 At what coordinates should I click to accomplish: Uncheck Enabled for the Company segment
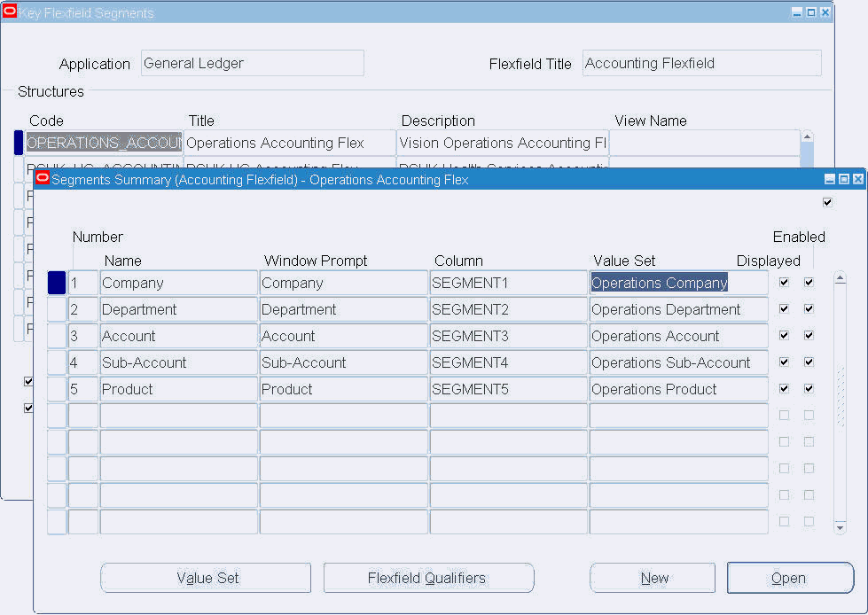point(808,282)
